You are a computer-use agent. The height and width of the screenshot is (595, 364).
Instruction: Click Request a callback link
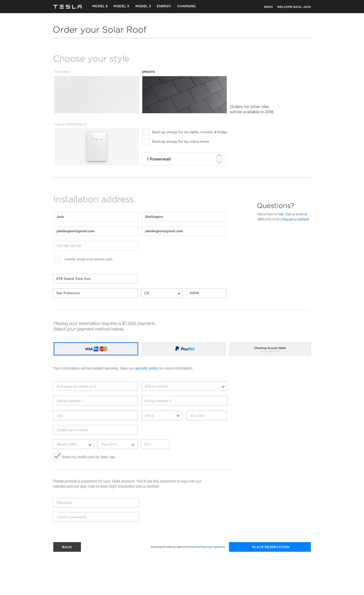tap(295, 219)
